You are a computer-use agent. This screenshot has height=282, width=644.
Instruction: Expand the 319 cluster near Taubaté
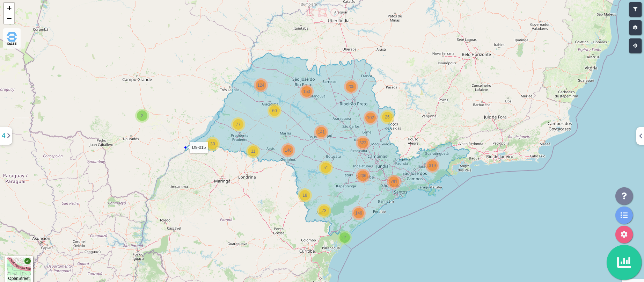pyautogui.click(x=432, y=166)
